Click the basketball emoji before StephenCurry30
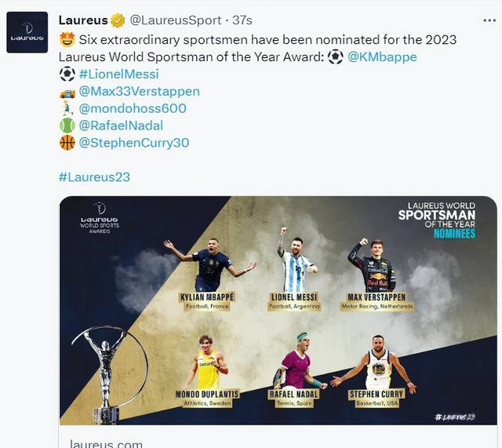The height and width of the screenshot is (448, 502). click(67, 143)
